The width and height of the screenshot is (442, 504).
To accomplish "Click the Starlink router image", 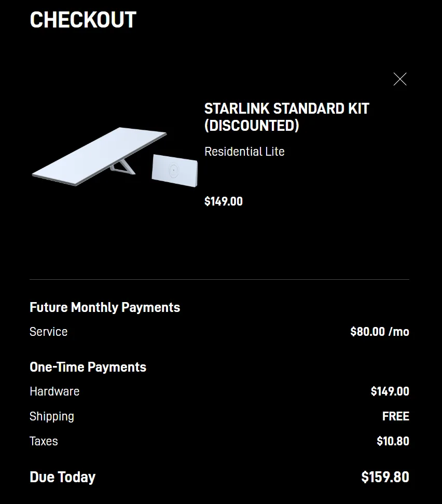I will (x=174, y=170).
